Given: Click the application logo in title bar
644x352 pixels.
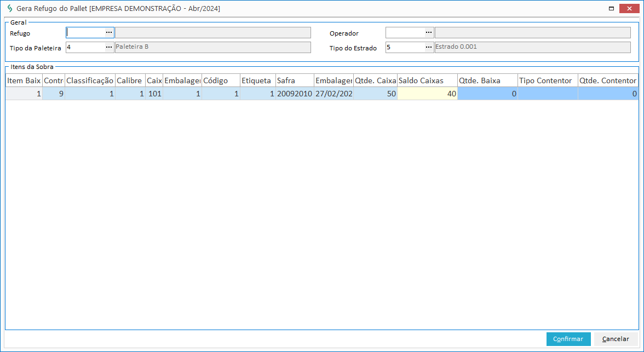Looking at the screenshot, I should click(10, 8).
